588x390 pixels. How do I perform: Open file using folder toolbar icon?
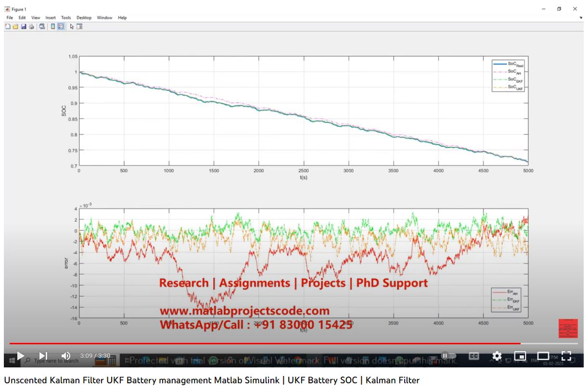pos(15,26)
